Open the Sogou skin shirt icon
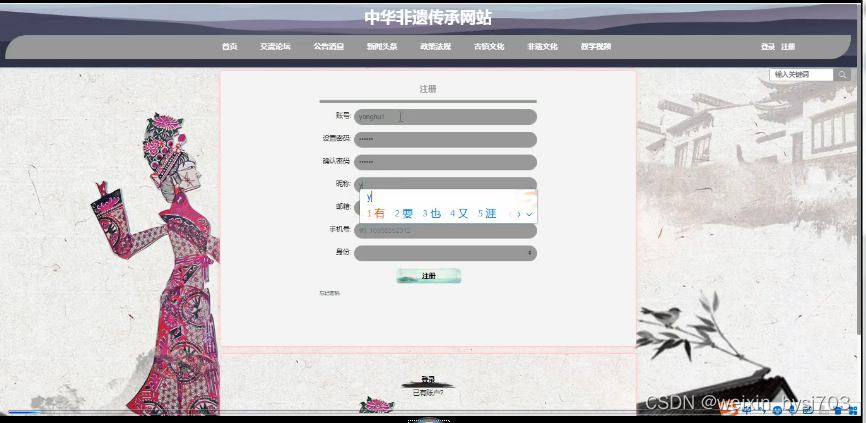The width and height of the screenshot is (866, 423). (837, 410)
